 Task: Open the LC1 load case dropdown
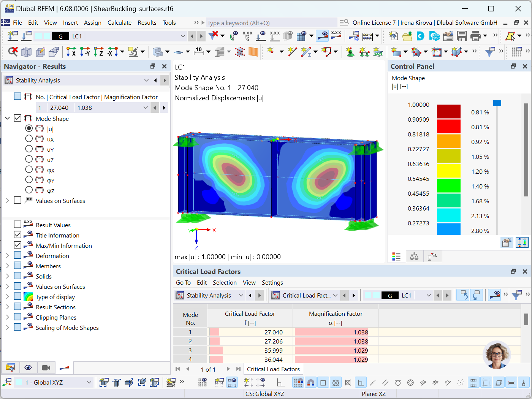tap(182, 36)
